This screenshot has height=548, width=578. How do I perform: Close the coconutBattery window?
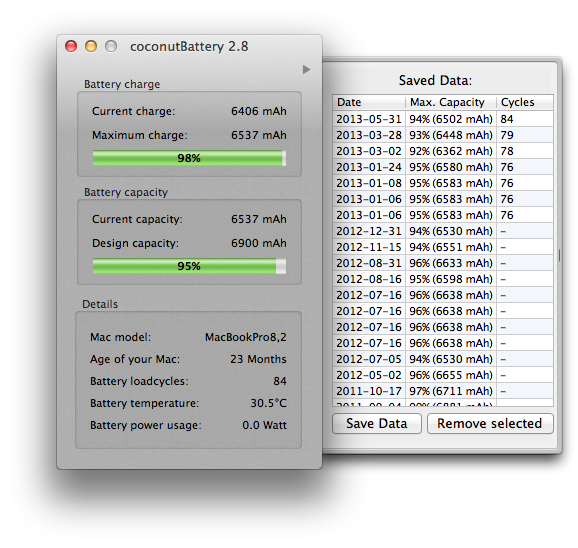[71, 46]
